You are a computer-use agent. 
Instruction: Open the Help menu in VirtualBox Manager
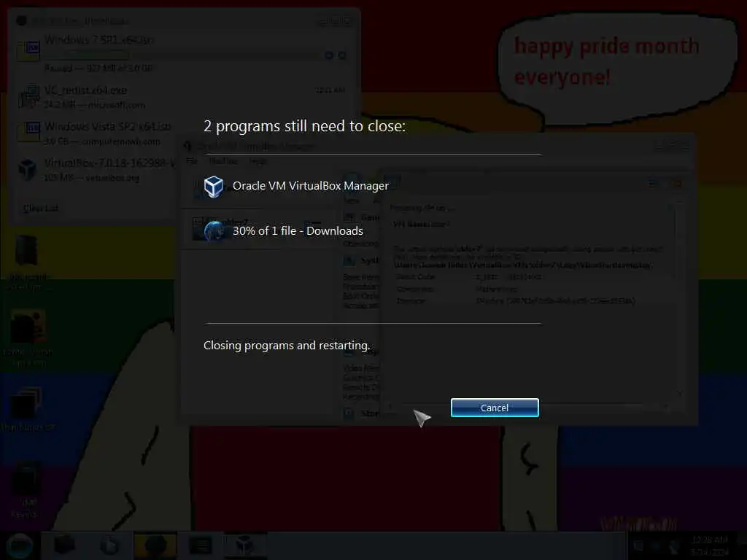coord(258,161)
